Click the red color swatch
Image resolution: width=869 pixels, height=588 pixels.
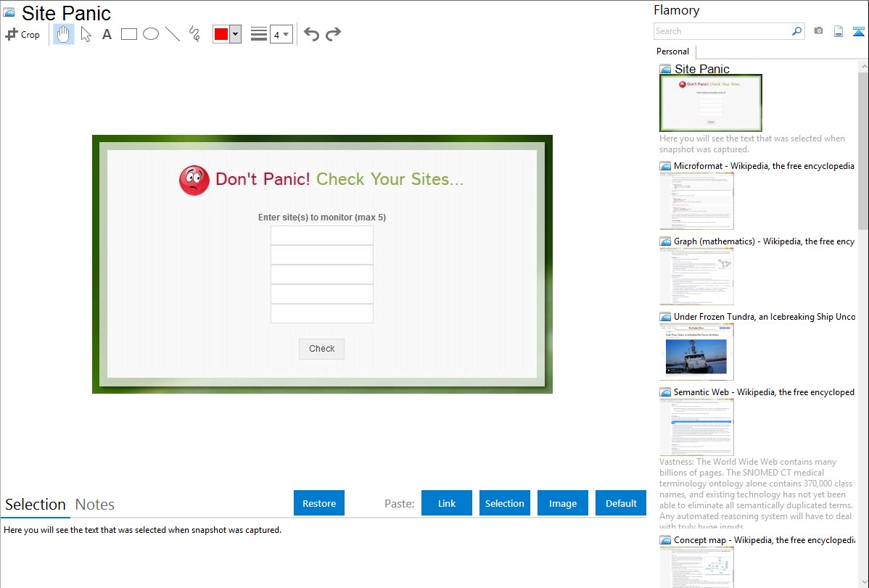tap(221, 34)
